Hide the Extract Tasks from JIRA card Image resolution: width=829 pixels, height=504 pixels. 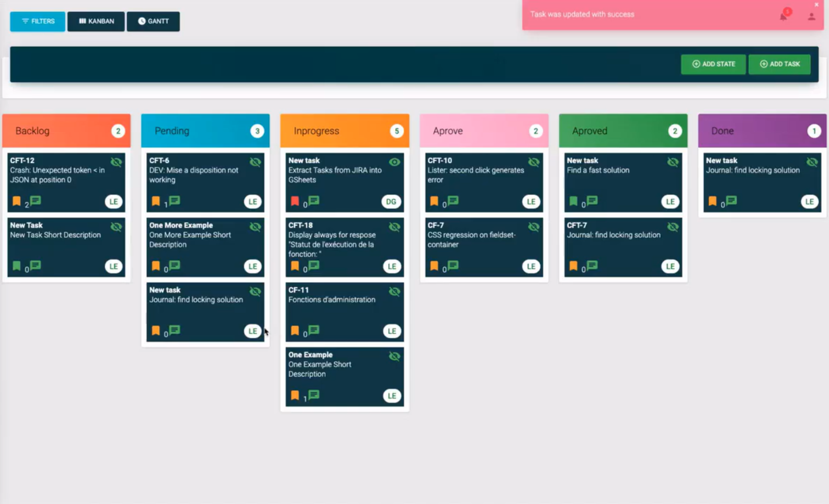point(393,161)
